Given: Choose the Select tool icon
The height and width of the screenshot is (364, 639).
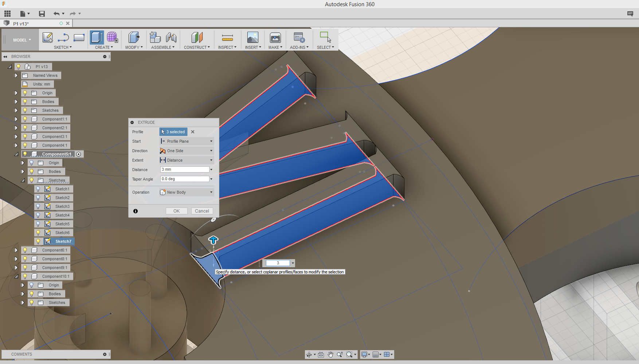Looking at the screenshot, I should point(325,37).
